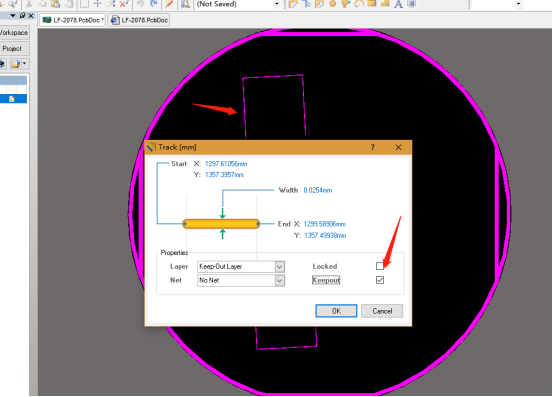Select the Place Pad tool
This screenshot has width=553, height=397.
(332, 4)
